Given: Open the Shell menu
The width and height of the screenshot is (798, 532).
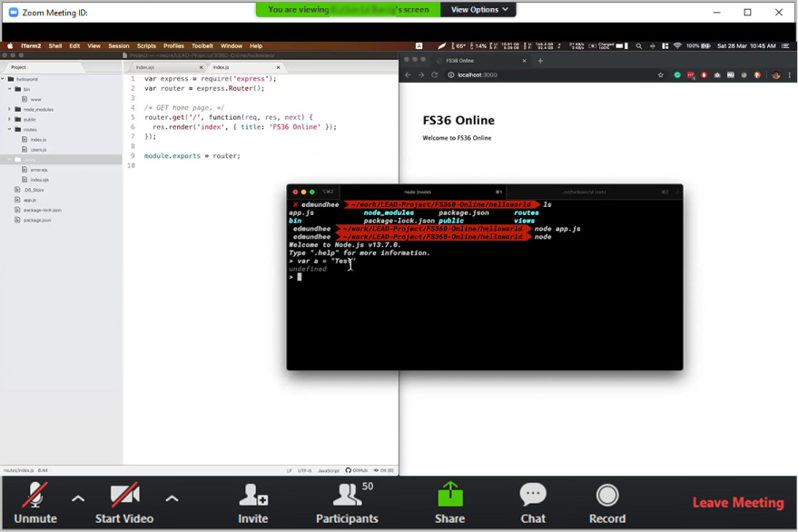Looking at the screenshot, I should click(55, 45).
